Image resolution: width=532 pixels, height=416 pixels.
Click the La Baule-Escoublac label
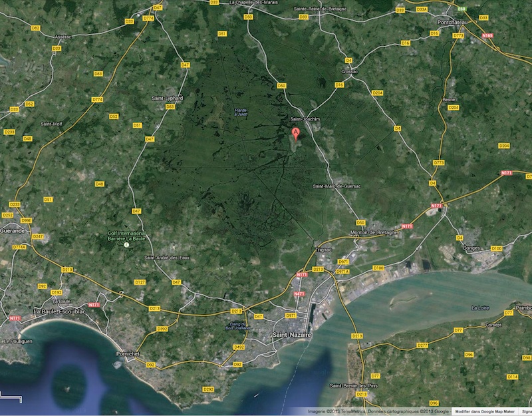(57, 312)
